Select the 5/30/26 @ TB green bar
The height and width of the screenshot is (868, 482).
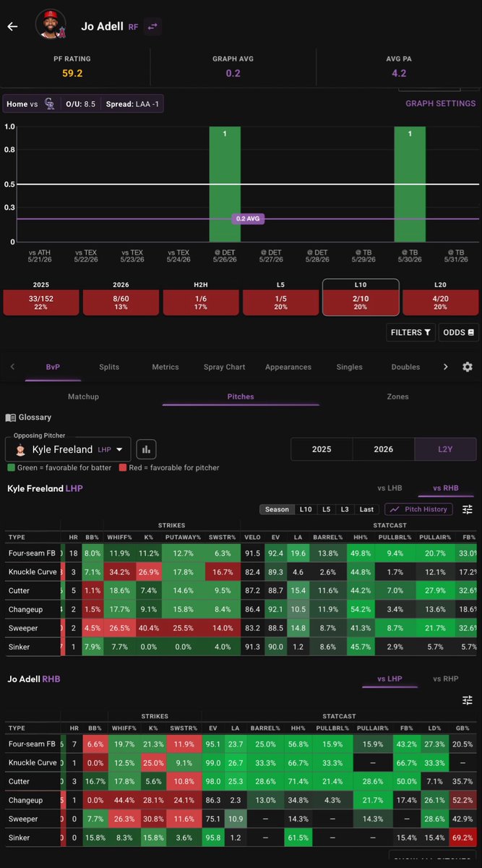coord(410,184)
